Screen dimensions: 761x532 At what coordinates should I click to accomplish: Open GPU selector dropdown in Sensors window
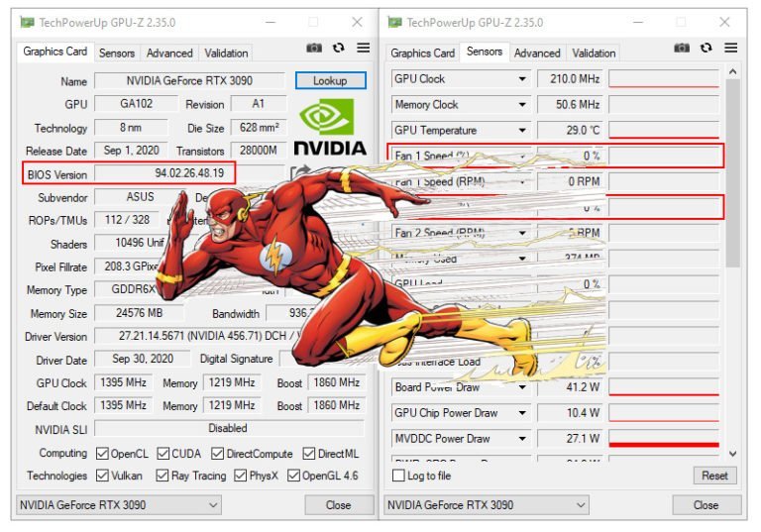point(487,505)
